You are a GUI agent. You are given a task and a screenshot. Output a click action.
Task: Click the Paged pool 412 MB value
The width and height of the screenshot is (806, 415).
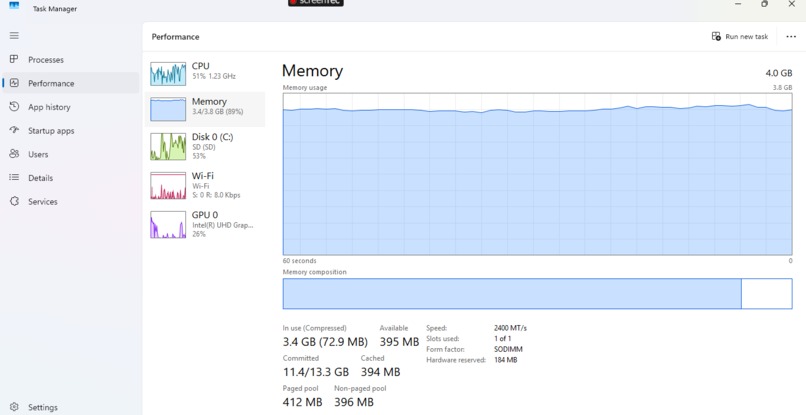[302, 402]
